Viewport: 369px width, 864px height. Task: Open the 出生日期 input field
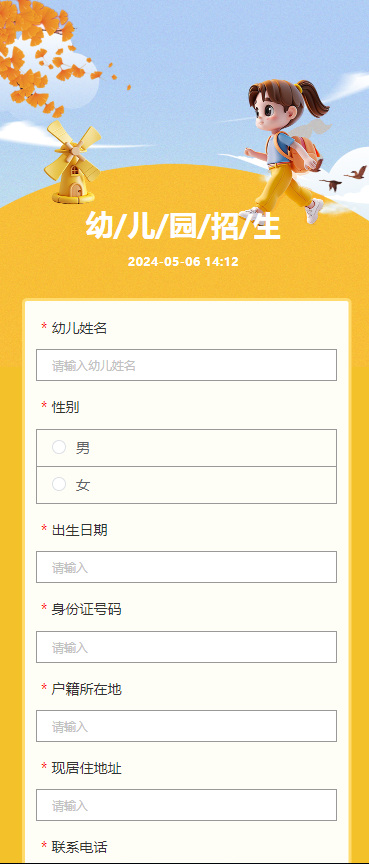186,567
